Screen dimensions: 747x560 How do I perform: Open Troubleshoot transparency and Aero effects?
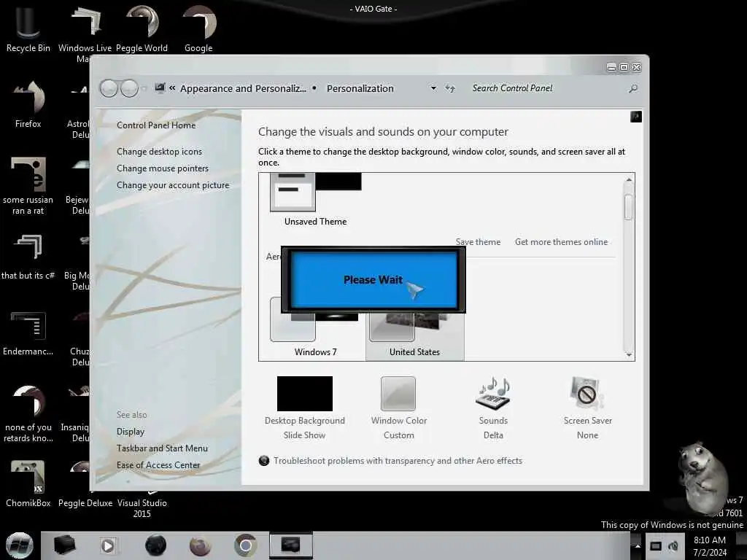coord(398,461)
